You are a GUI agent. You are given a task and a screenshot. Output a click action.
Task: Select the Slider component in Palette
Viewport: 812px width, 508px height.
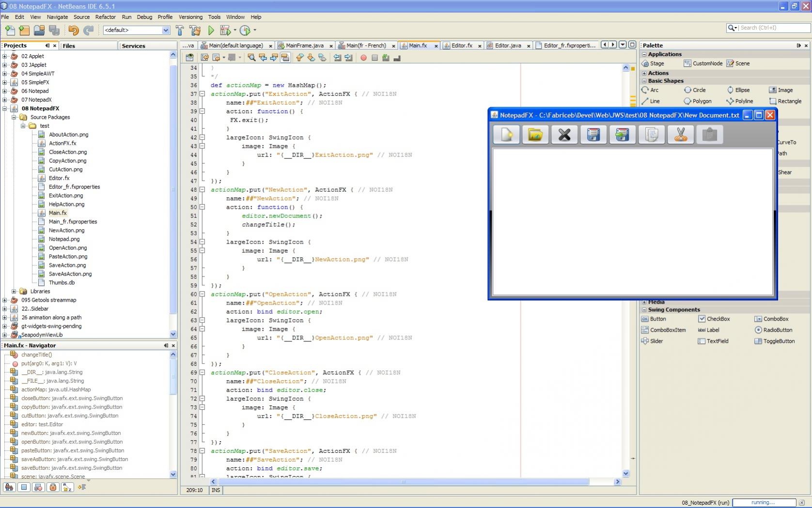[x=652, y=341]
